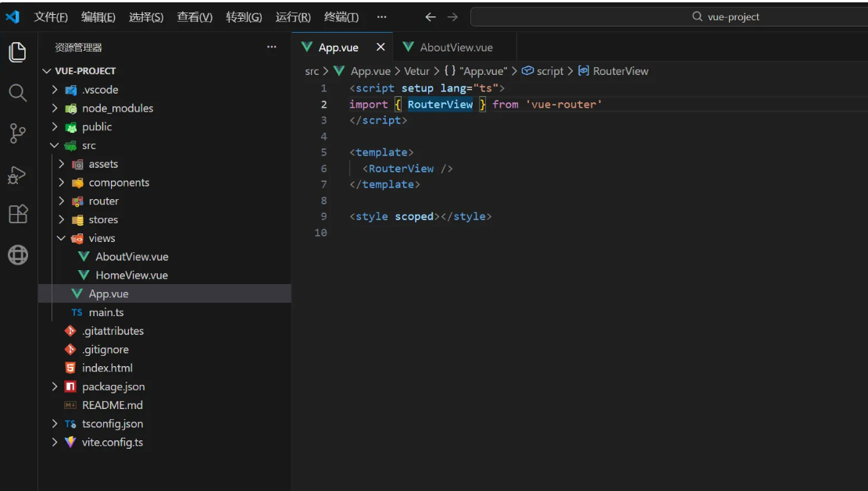Collapse the views folder
The height and width of the screenshot is (491, 868).
pyautogui.click(x=62, y=239)
